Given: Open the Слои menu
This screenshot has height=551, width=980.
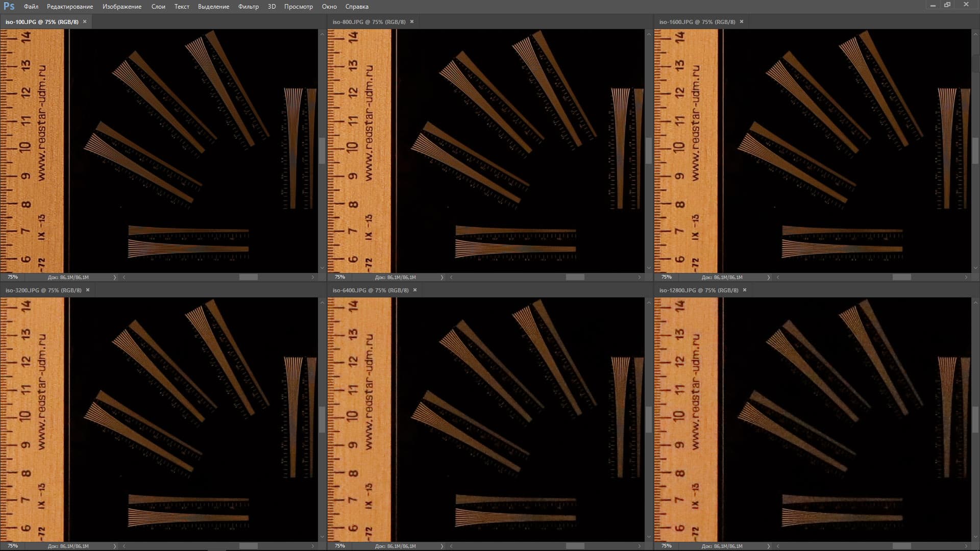Looking at the screenshot, I should tap(158, 7).
